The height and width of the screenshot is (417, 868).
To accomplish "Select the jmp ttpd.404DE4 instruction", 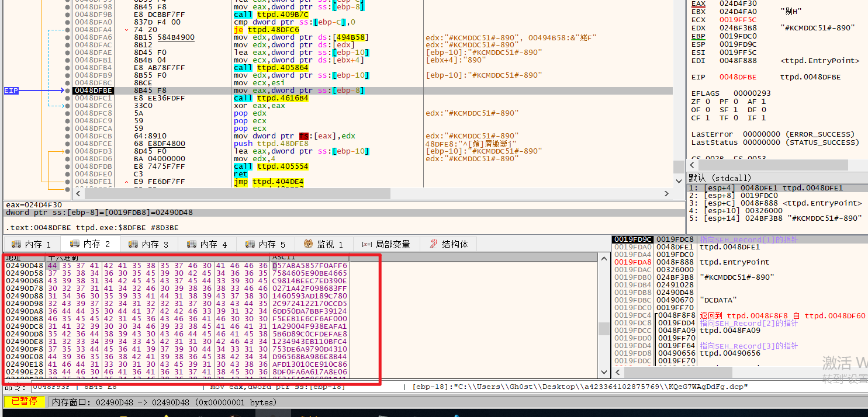I will point(268,182).
